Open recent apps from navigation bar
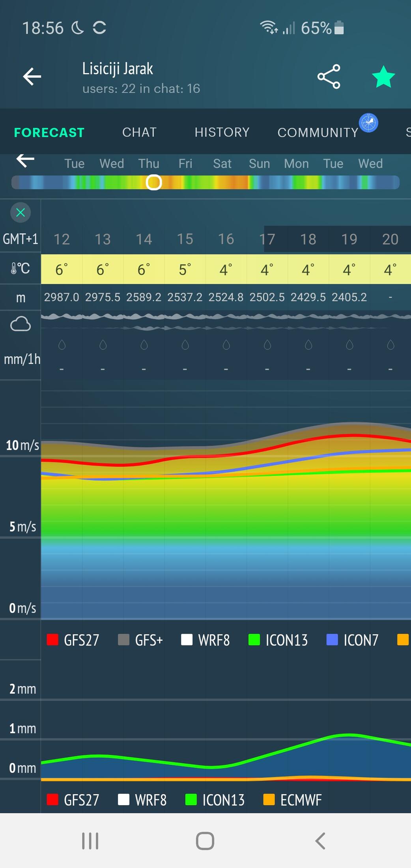The image size is (411, 868). 90,841
